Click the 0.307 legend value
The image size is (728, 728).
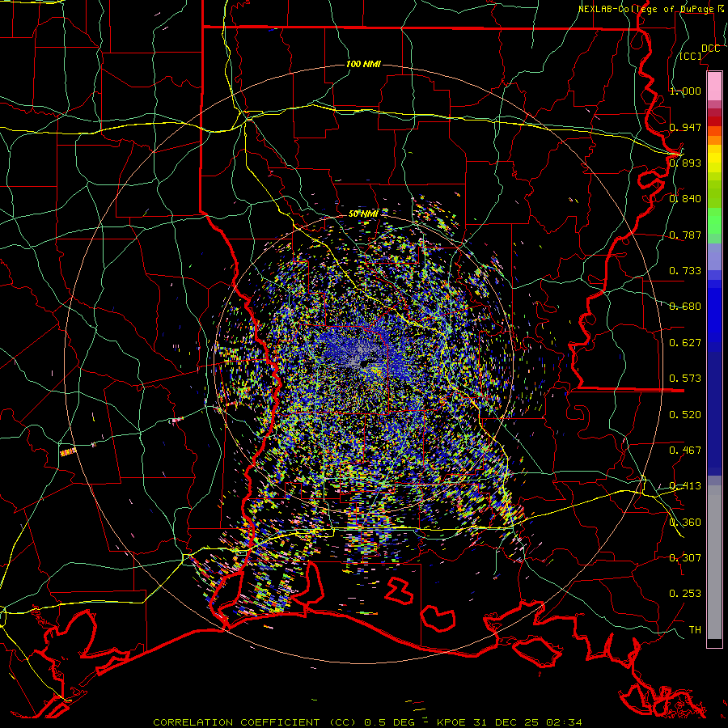[x=685, y=558]
